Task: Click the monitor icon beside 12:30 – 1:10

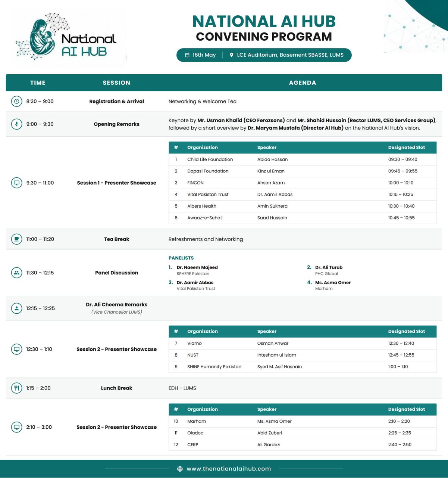Action: pyautogui.click(x=16, y=349)
